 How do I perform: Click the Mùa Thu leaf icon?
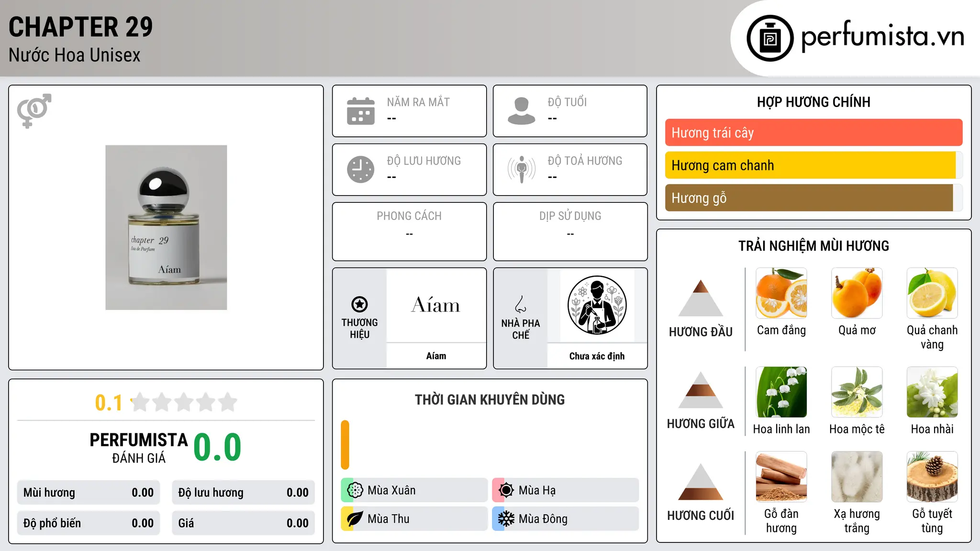coord(355,519)
